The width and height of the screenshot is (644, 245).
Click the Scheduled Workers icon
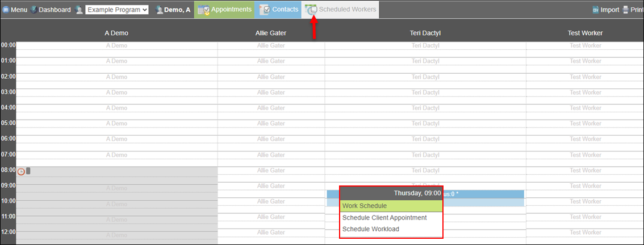[x=311, y=10]
